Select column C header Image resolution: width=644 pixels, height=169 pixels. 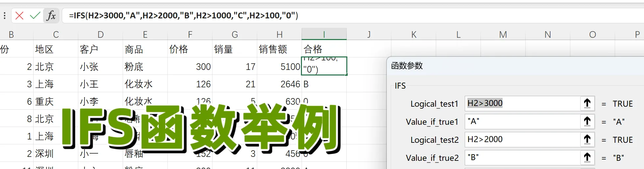click(56, 34)
